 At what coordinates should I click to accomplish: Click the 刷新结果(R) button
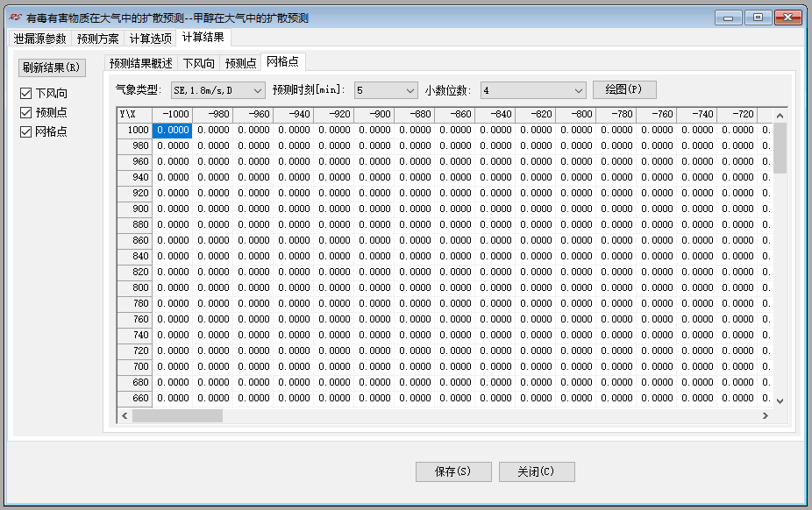(x=52, y=67)
